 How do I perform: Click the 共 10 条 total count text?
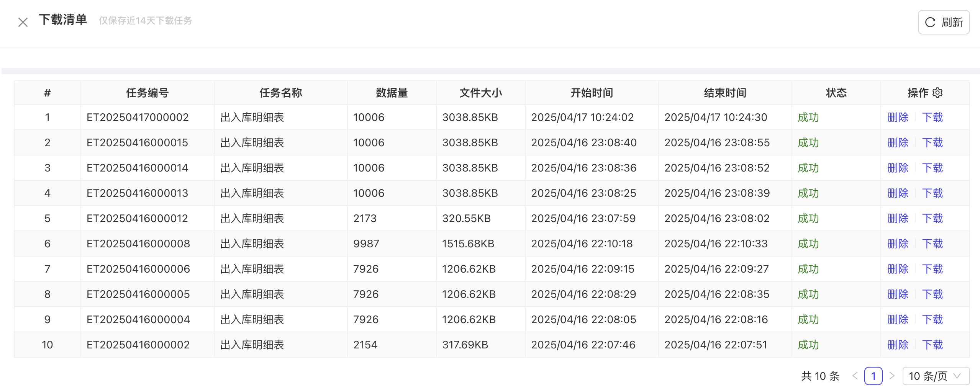[820, 376]
